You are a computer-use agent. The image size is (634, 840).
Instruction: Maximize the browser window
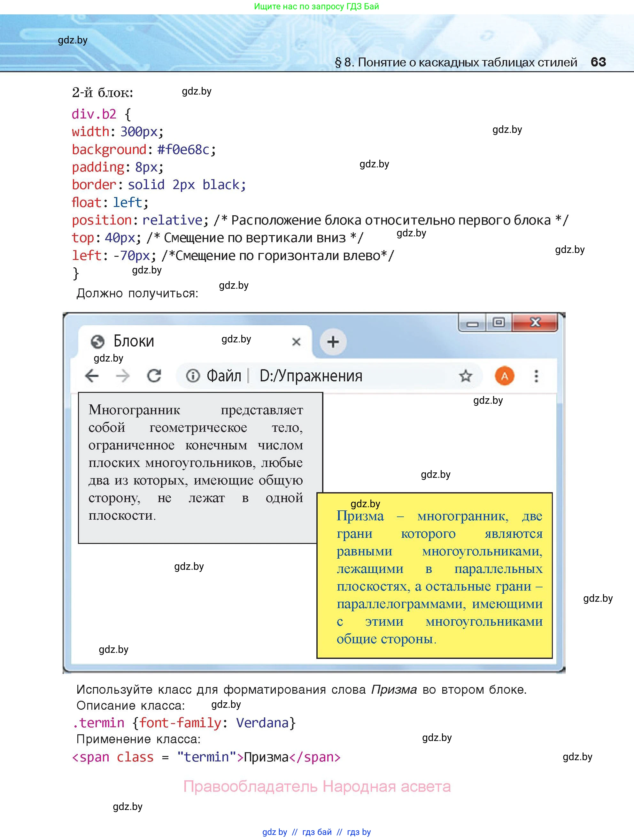499,323
